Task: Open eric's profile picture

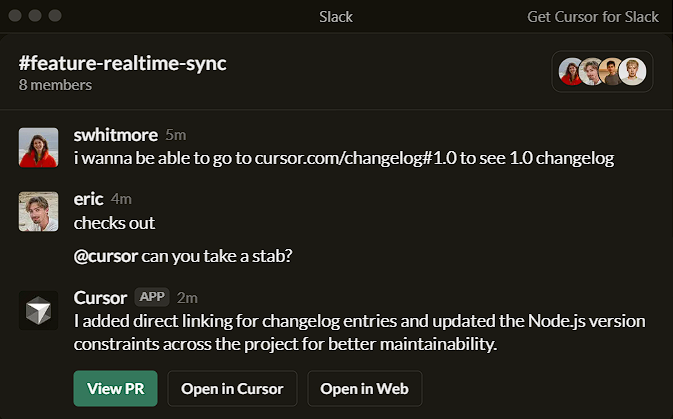Action: coord(38,210)
